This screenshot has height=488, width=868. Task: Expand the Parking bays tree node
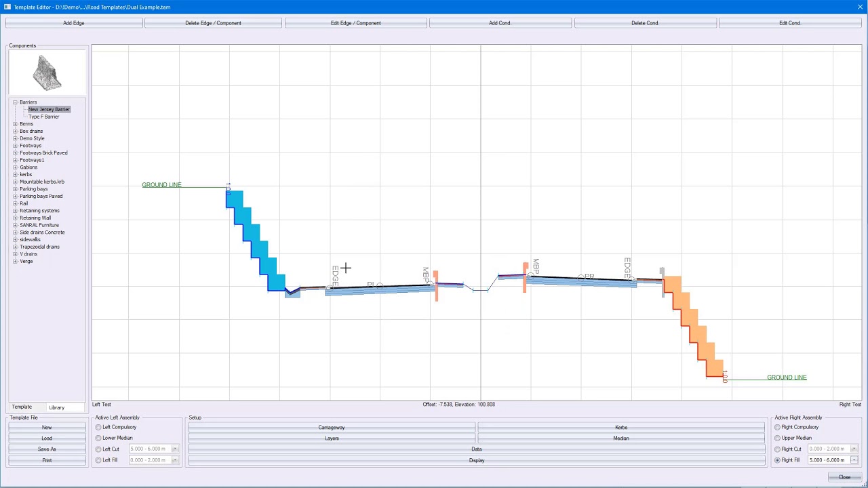(x=15, y=189)
